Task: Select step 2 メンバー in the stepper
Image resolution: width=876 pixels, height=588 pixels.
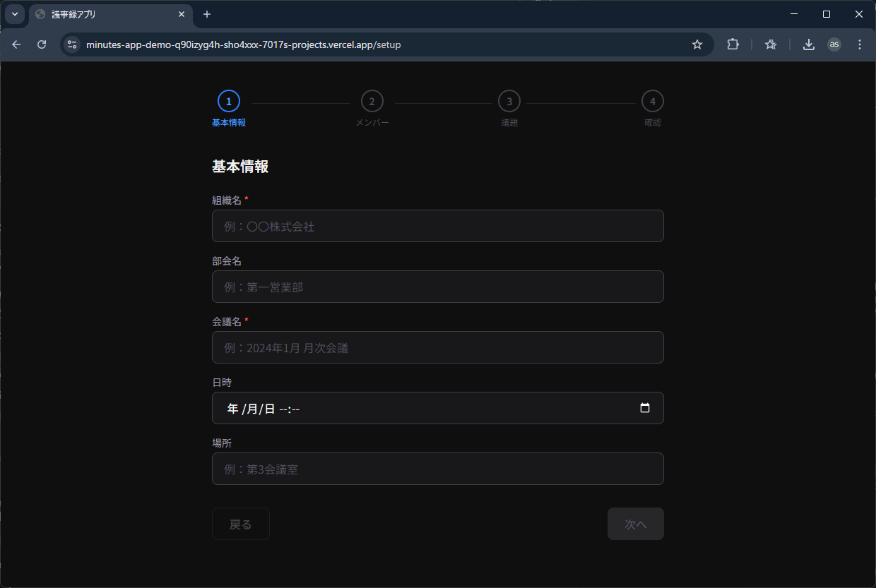Action: [372, 102]
